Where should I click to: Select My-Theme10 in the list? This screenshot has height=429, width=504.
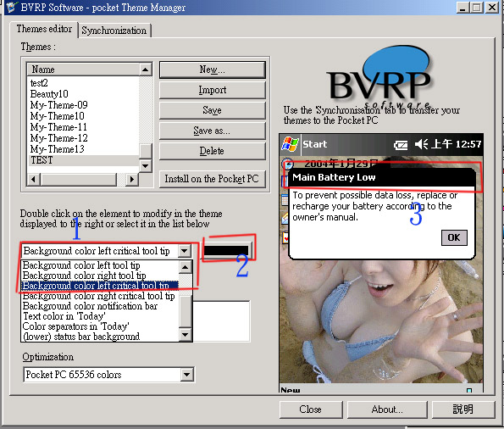pos(58,116)
